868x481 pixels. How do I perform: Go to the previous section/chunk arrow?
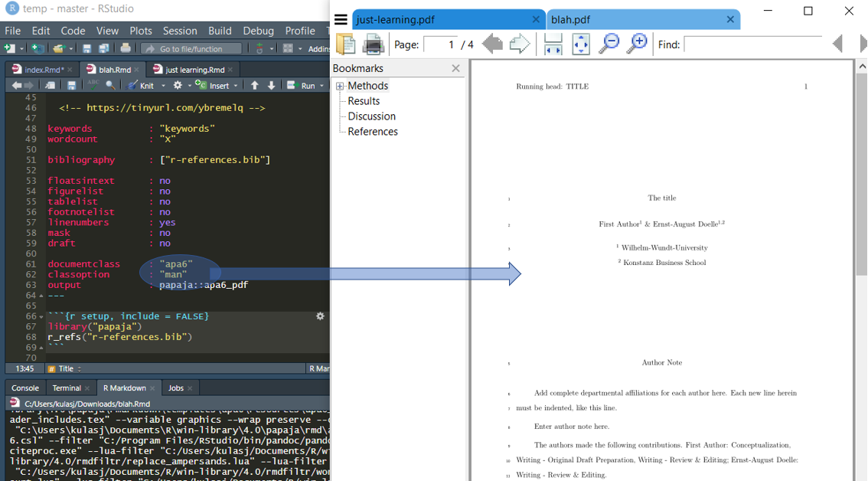pos(255,85)
